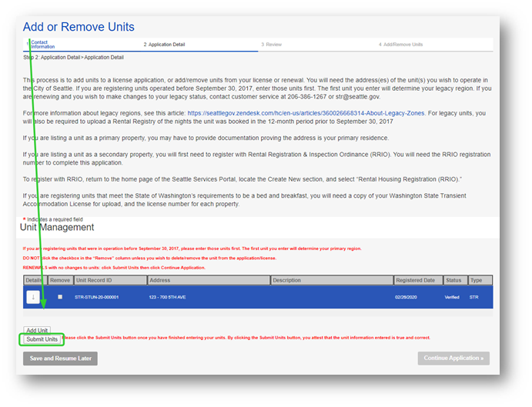The image size is (532, 407).
Task: Click the Type column header
Action: pyautogui.click(x=476, y=280)
